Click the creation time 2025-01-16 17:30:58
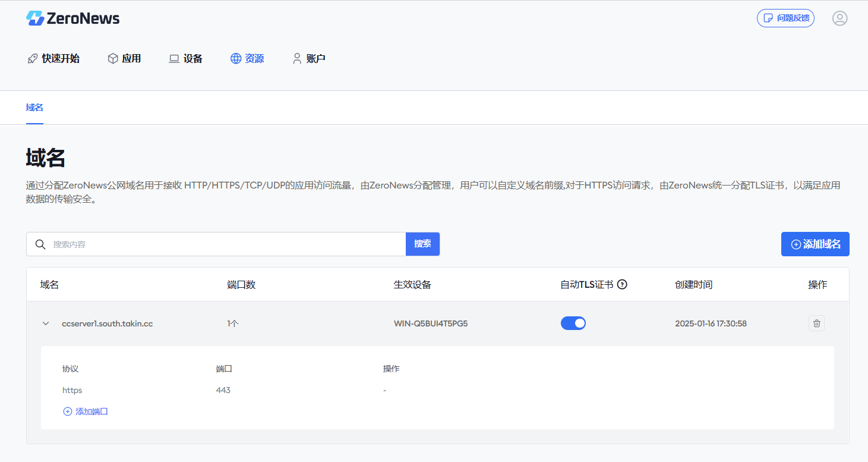This screenshot has width=868, height=462. 711,324
